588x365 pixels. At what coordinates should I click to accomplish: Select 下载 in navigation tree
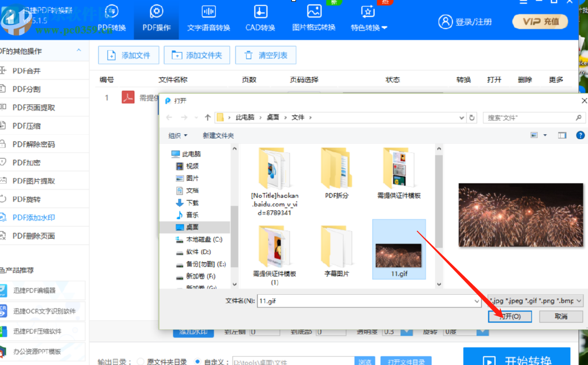coord(188,203)
